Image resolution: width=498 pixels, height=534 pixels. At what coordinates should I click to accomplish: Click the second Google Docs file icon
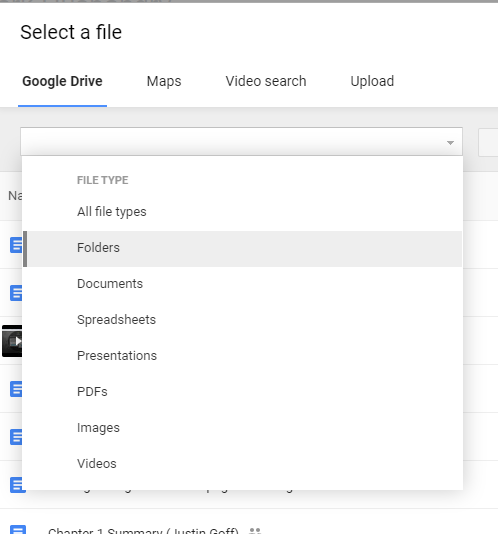point(16,293)
